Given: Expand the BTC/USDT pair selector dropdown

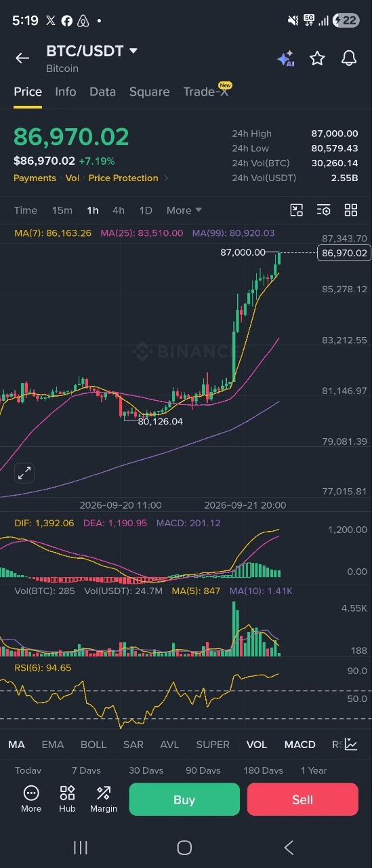Looking at the screenshot, I should [133, 51].
